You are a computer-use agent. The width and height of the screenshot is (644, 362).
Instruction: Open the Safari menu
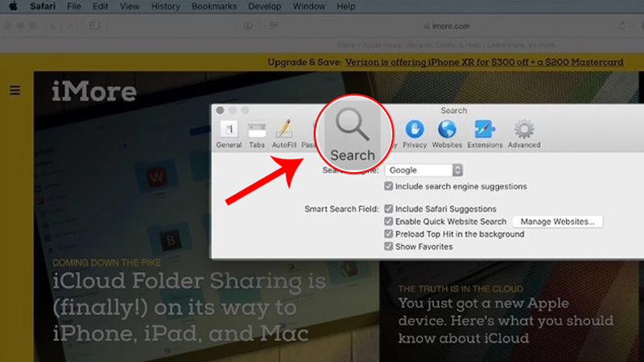tap(43, 6)
